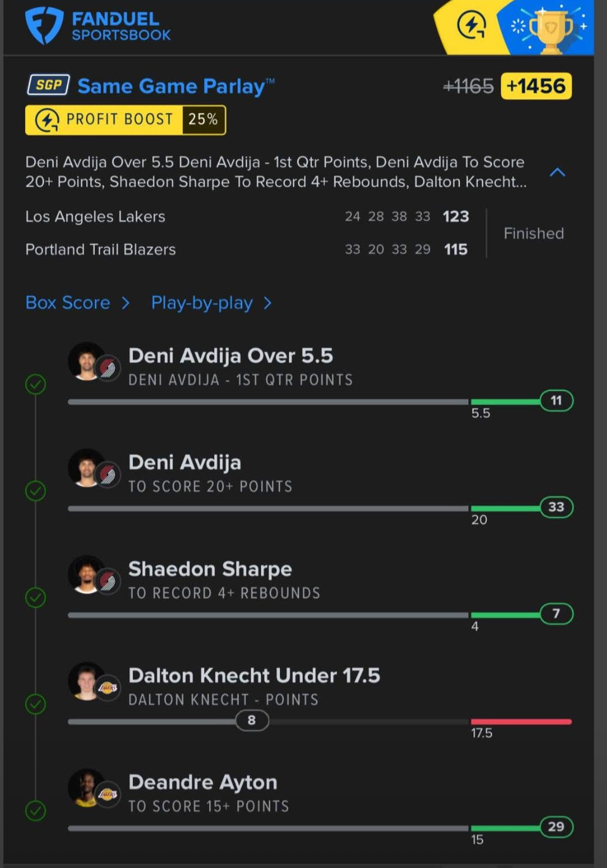
Task: Click the 8 marker on Dalton Knecht's progress bar
Action: [x=252, y=720]
